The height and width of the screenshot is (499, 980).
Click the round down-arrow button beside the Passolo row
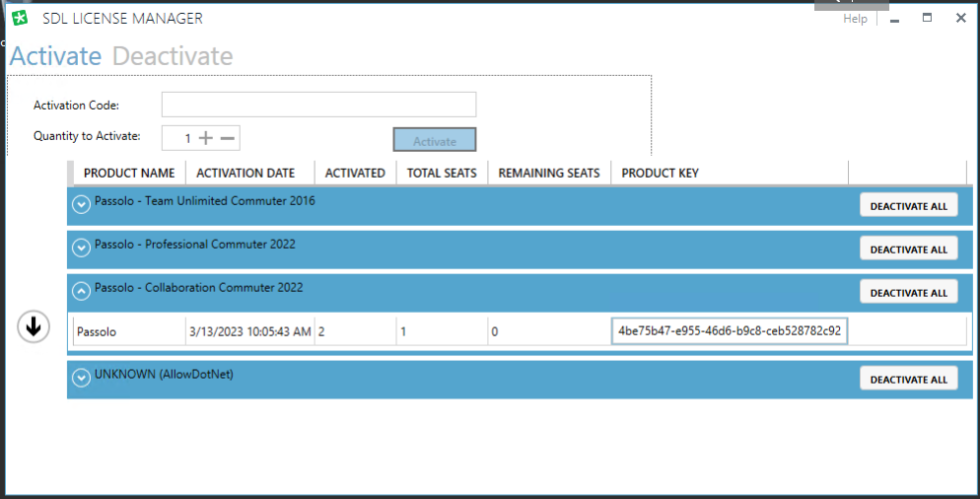click(x=34, y=326)
